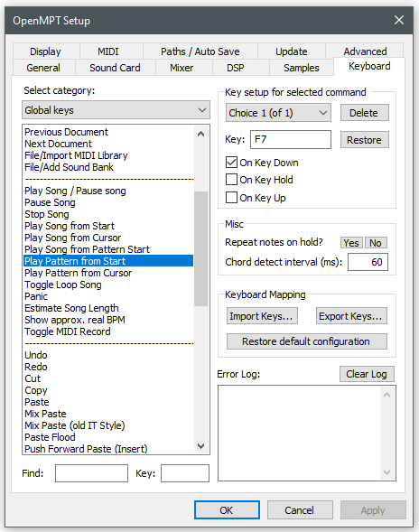
Task: Set repeat notes on hold to No
Action: pyautogui.click(x=376, y=243)
